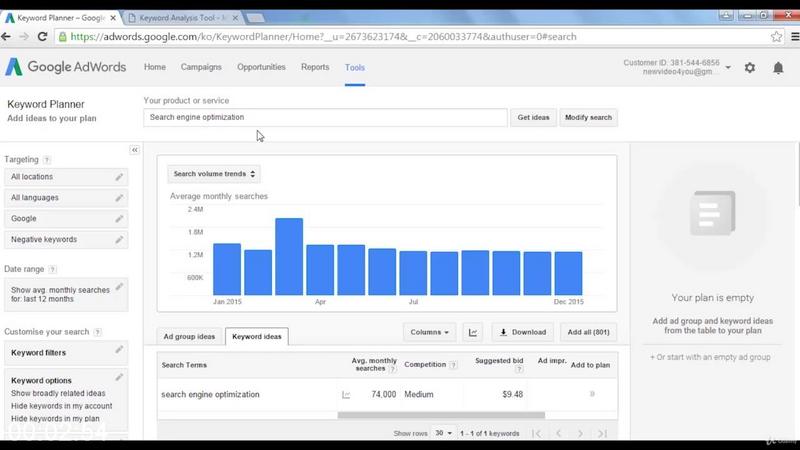Edit Keyword filters pencil icon
This screenshot has height=450, width=800.
[119, 349]
